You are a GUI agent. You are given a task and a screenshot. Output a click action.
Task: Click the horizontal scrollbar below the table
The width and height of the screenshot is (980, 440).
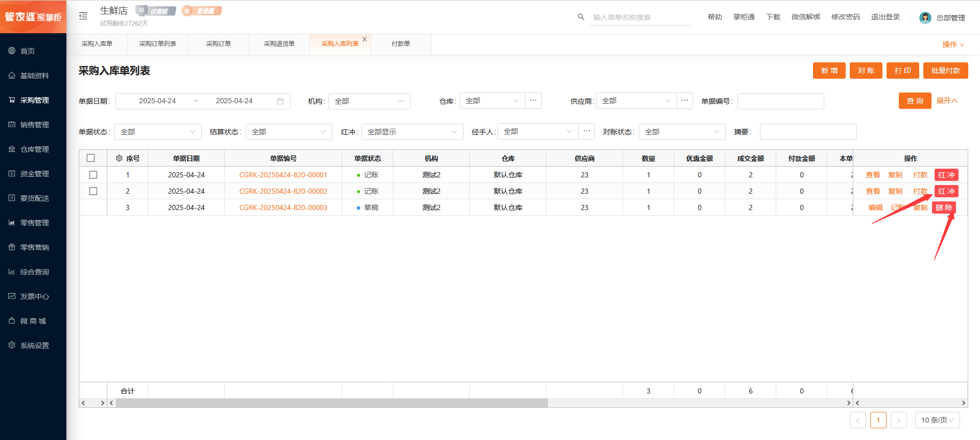click(x=332, y=403)
